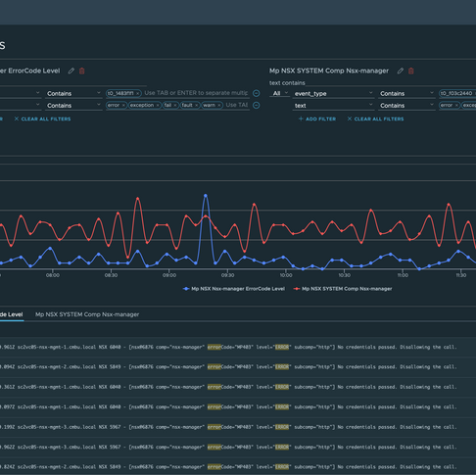Image resolution: width=476 pixels, height=475 pixels.
Task: Select log row with .097Z nsx-mgmt-1 timestamp
Action: click(x=238, y=407)
